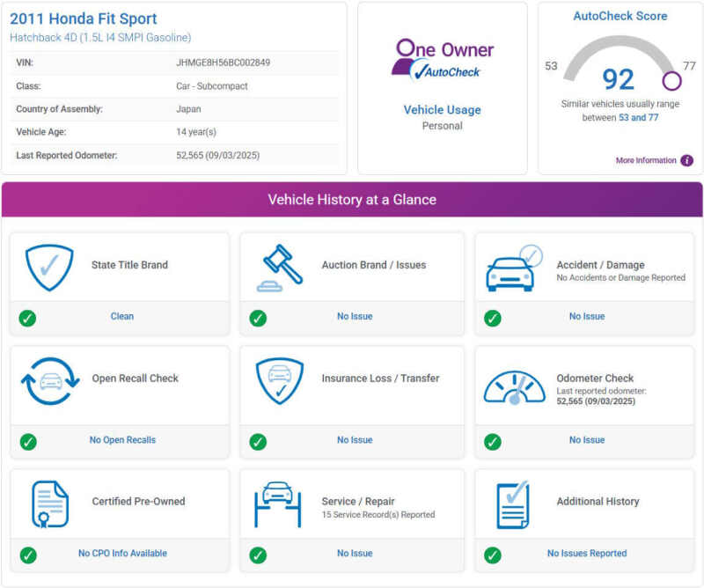Click the Vehicle Usage heading

click(442, 110)
